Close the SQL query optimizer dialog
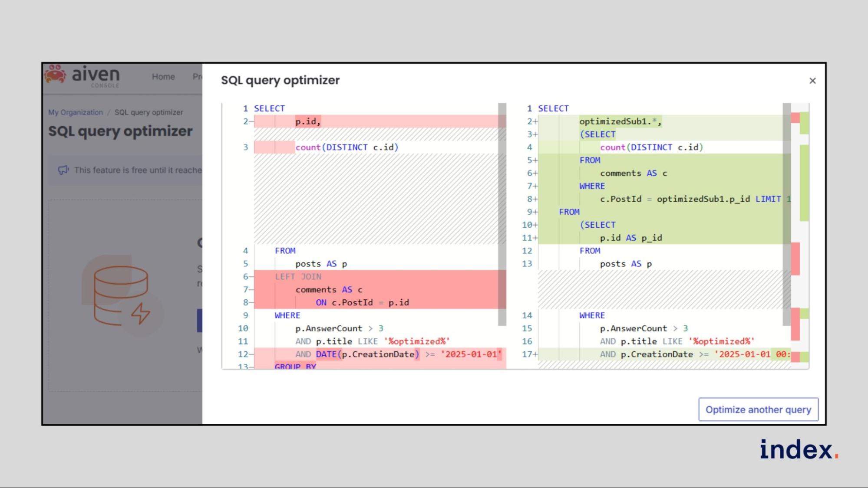This screenshot has width=868, height=488. click(812, 81)
